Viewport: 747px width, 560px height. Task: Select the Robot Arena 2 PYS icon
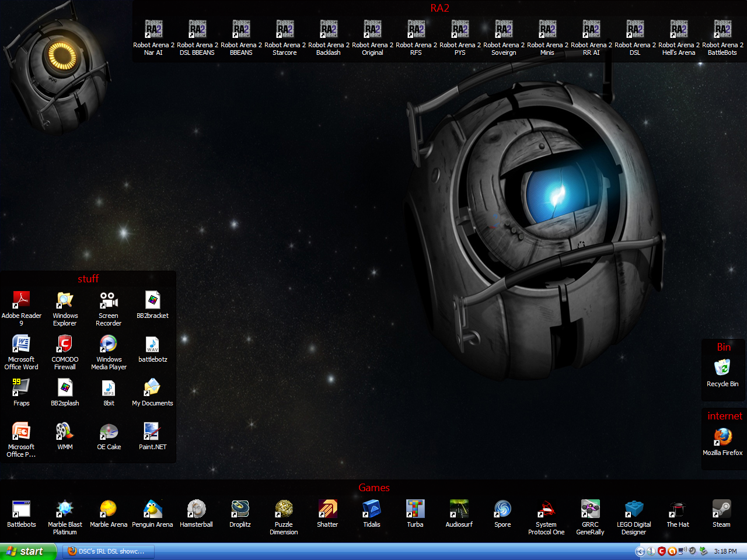pos(460,38)
